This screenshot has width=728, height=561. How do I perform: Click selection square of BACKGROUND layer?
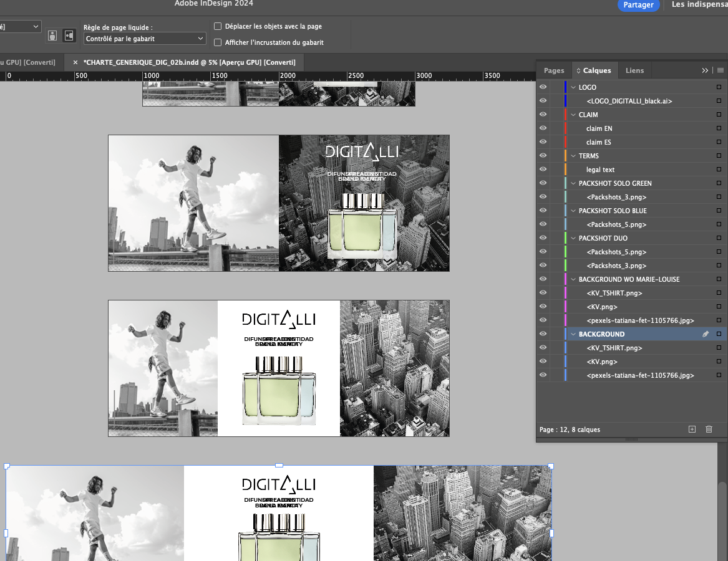click(719, 334)
